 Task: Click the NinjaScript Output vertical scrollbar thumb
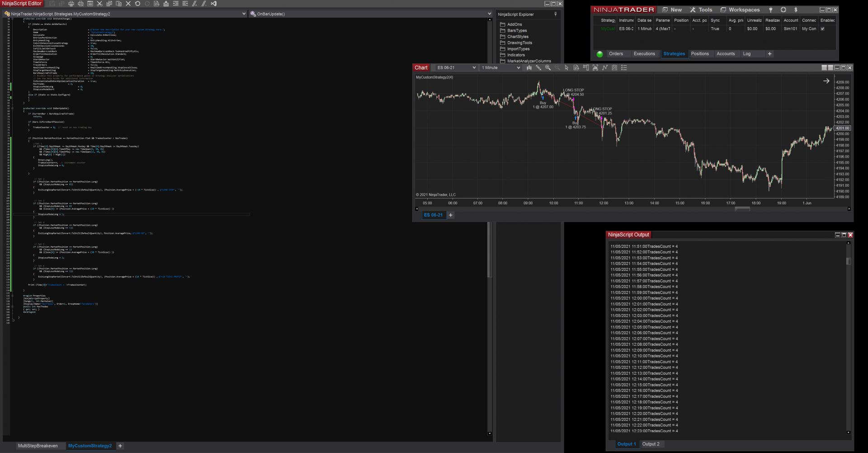tap(849, 261)
